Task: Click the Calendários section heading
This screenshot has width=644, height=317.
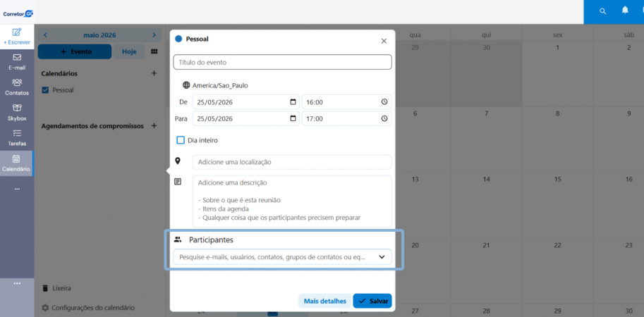Action: coord(59,73)
